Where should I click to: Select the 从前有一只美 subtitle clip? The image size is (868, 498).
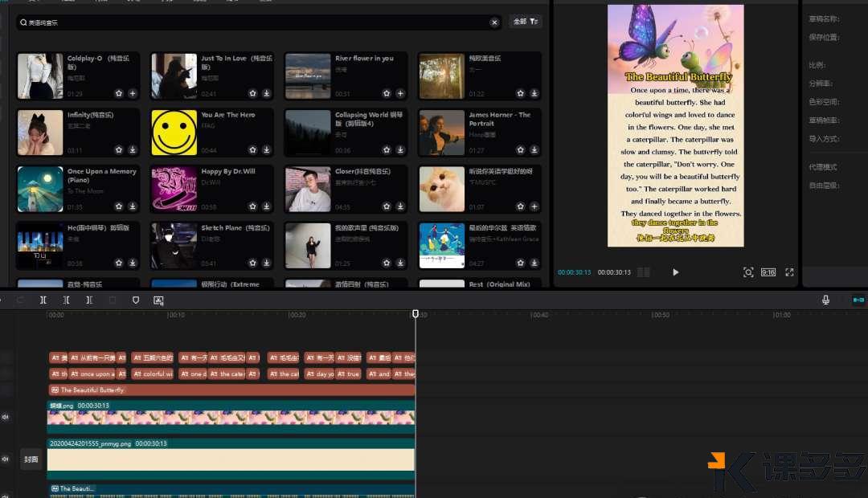tap(92, 358)
